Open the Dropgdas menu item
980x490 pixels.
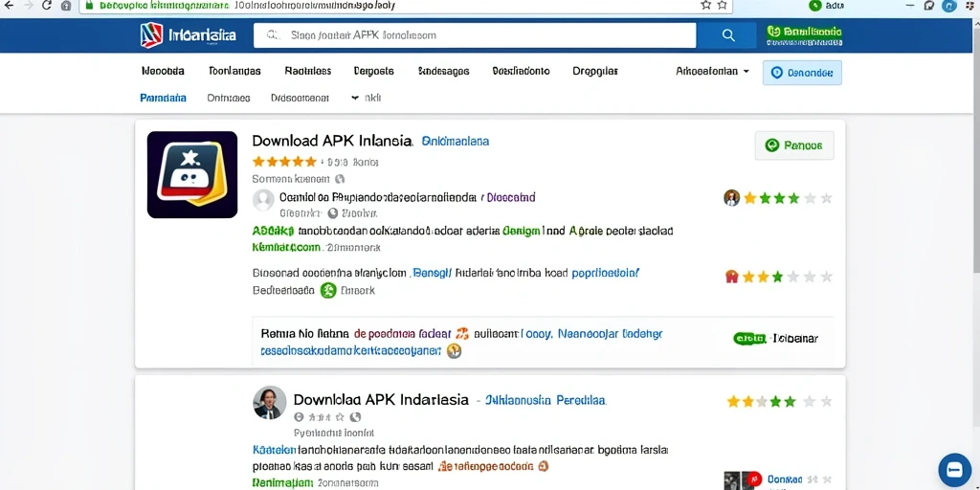pyautogui.click(x=595, y=71)
